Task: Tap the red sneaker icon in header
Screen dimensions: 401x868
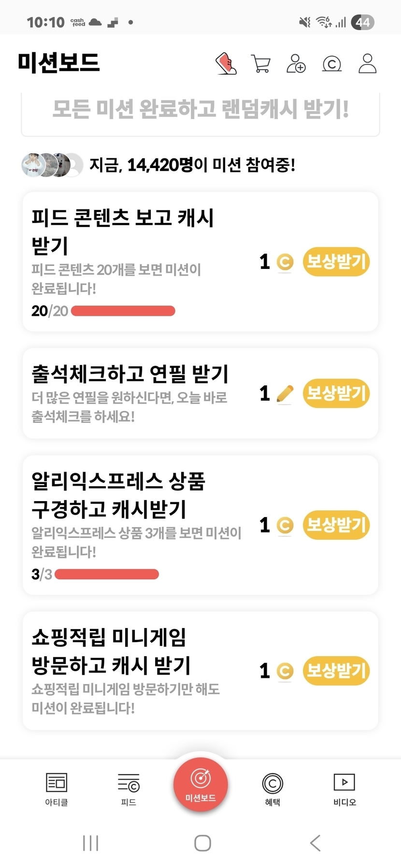Action: (x=226, y=64)
